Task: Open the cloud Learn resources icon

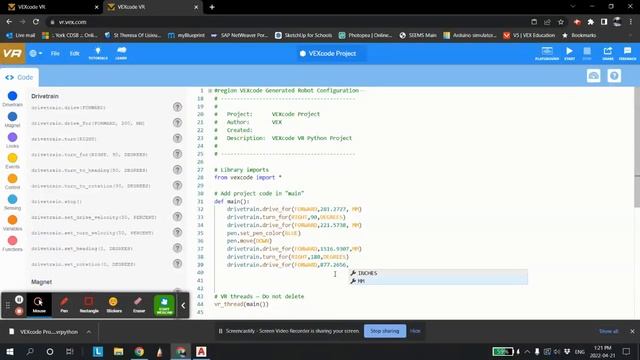Action: click(x=121, y=53)
